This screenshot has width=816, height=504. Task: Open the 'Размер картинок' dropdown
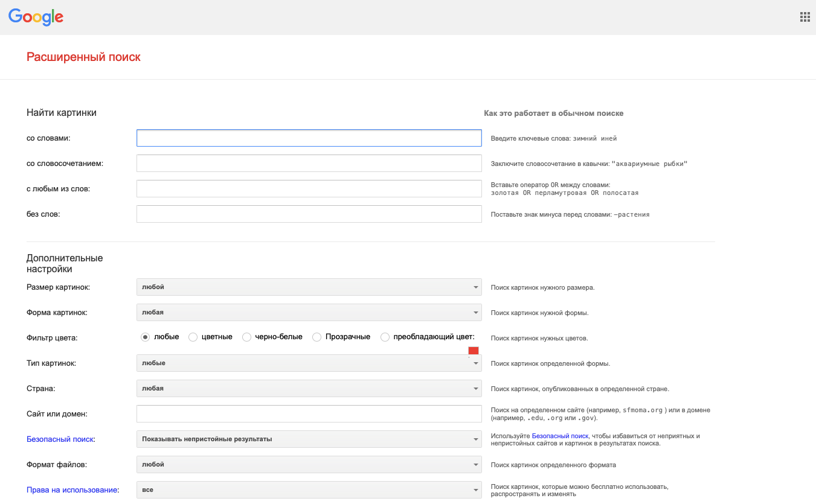coord(309,287)
